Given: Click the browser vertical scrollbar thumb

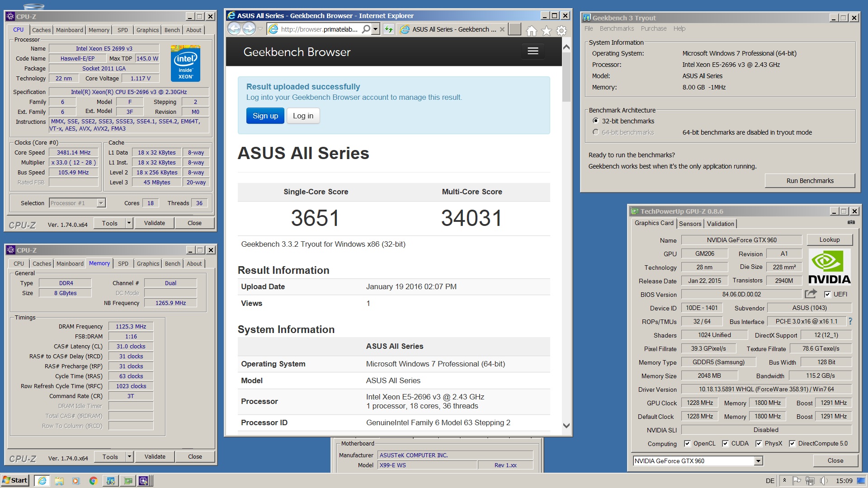Looking at the screenshot, I should (x=566, y=77).
